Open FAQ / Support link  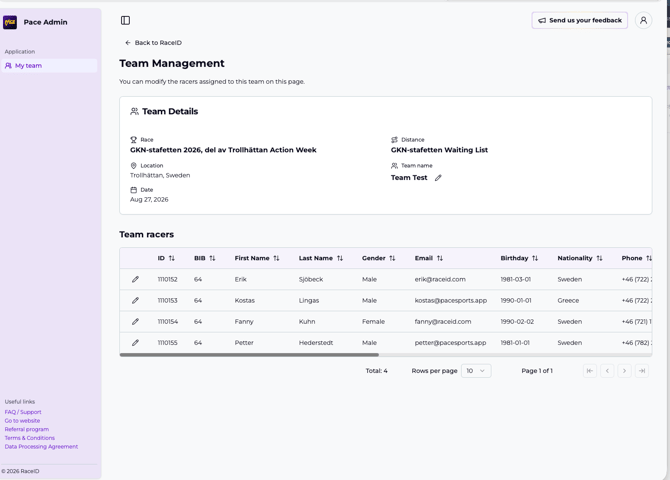[x=23, y=412]
